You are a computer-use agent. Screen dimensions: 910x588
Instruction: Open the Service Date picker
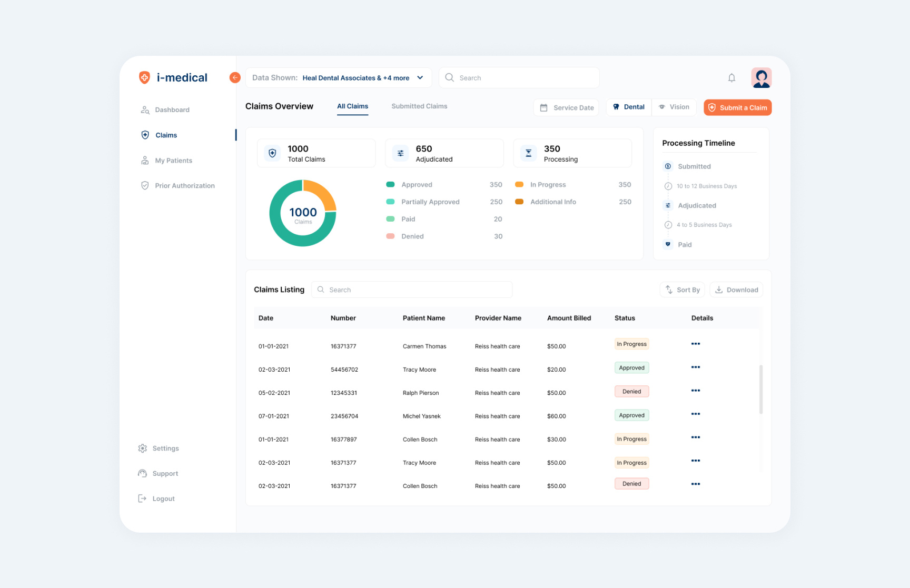[566, 107]
